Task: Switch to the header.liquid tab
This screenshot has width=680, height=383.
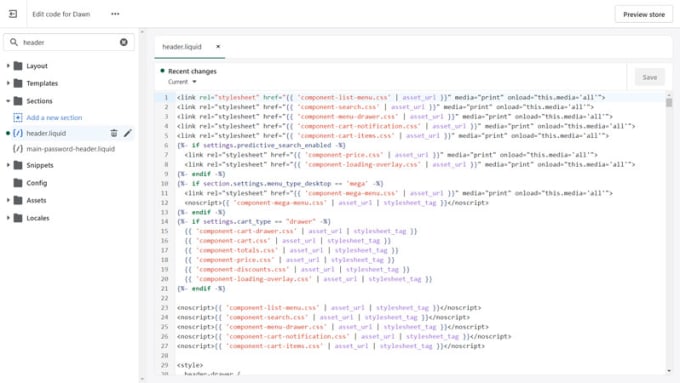Action: [182, 47]
